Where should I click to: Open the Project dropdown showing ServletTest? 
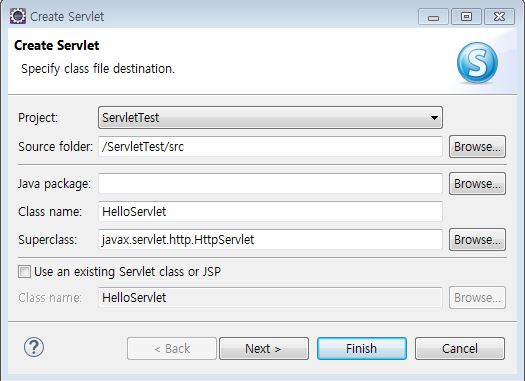(270, 118)
